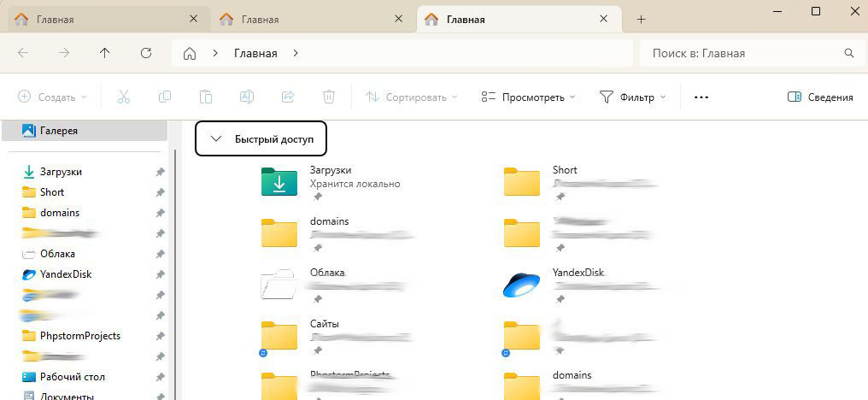Click the sync badge on Сайты folder

(x=263, y=353)
